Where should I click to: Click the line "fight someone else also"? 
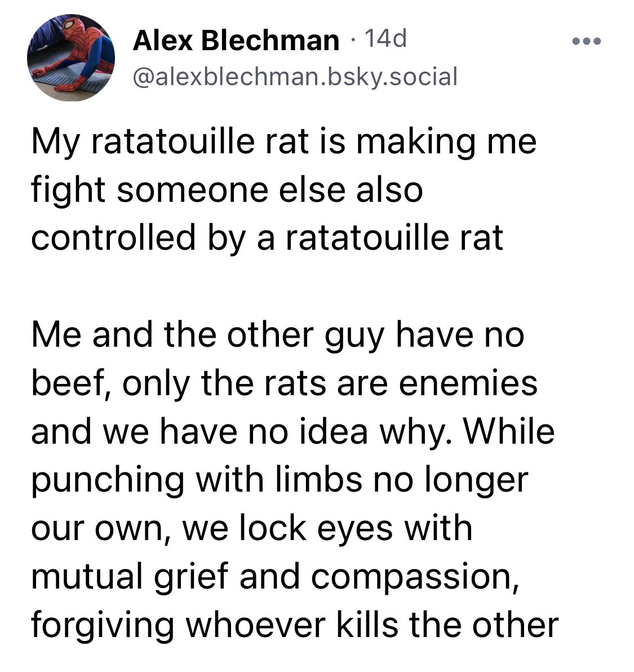pos(227,189)
